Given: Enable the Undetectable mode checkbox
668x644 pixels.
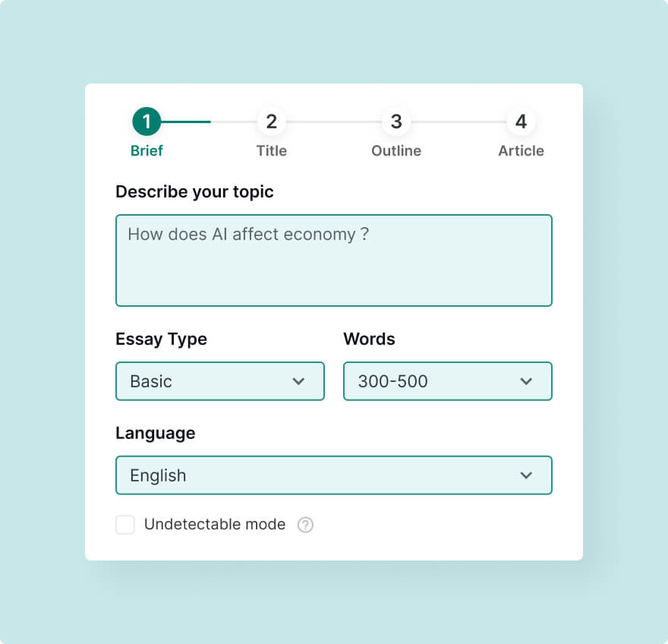Looking at the screenshot, I should coord(125,525).
